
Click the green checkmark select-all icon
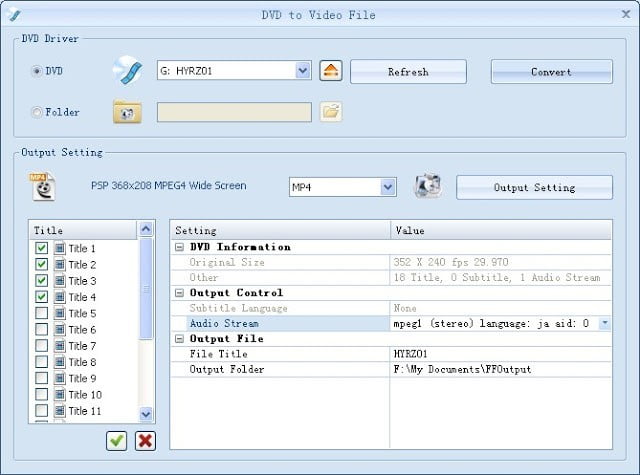[x=117, y=440]
